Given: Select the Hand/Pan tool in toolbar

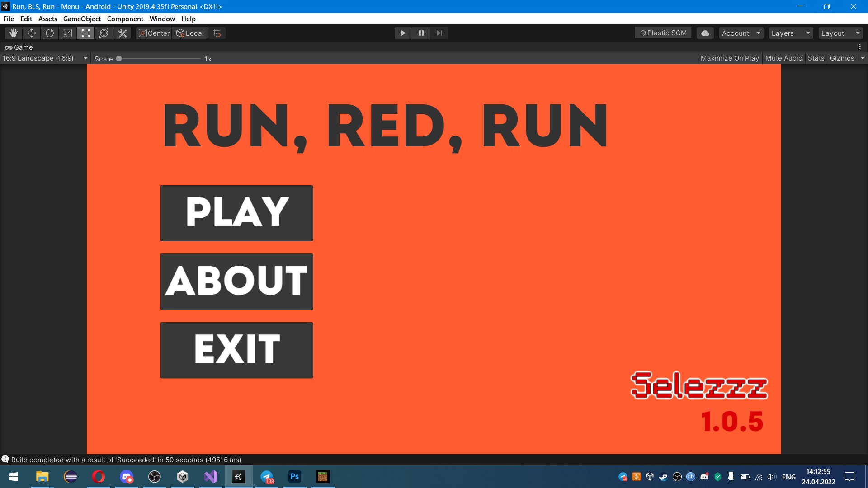Looking at the screenshot, I should coord(13,33).
